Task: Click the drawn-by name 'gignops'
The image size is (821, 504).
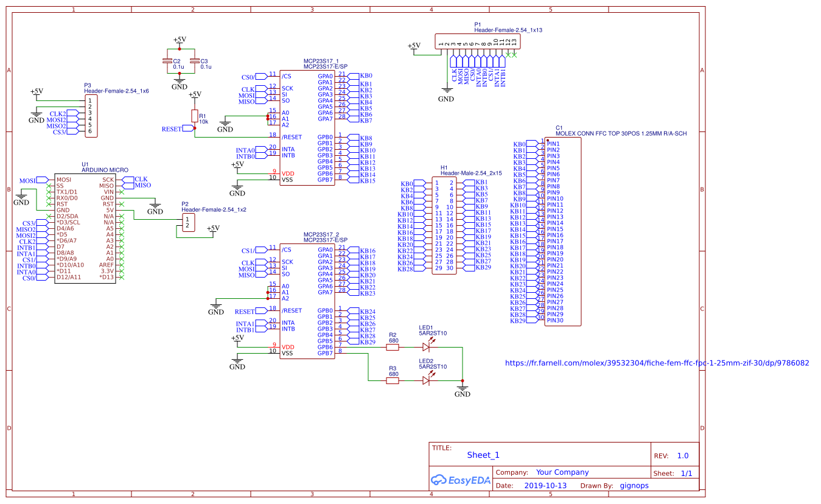Action: [x=634, y=486]
